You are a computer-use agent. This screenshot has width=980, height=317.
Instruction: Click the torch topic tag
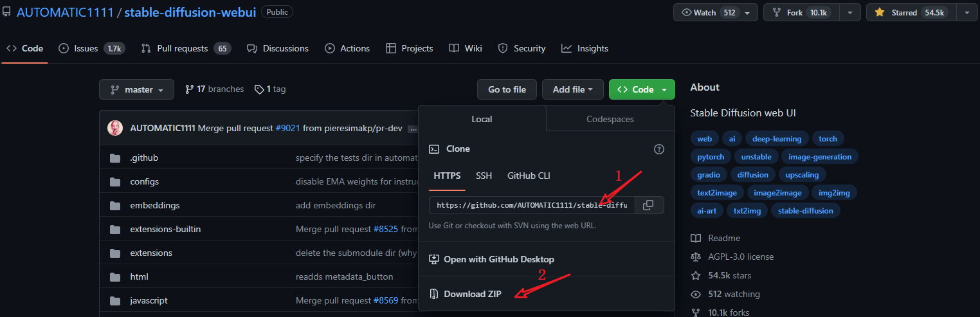click(x=828, y=139)
